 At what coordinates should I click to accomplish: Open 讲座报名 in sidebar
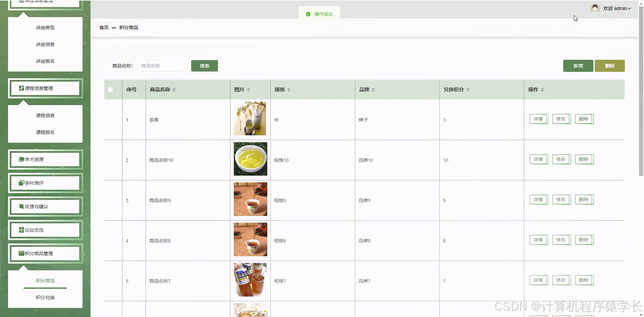(x=45, y=61)
